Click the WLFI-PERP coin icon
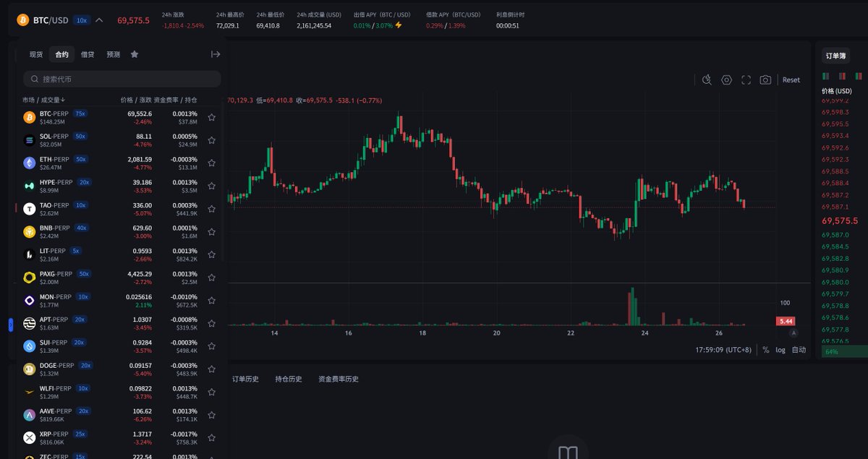Screen dimensions: 868x459 coord(30,392)
